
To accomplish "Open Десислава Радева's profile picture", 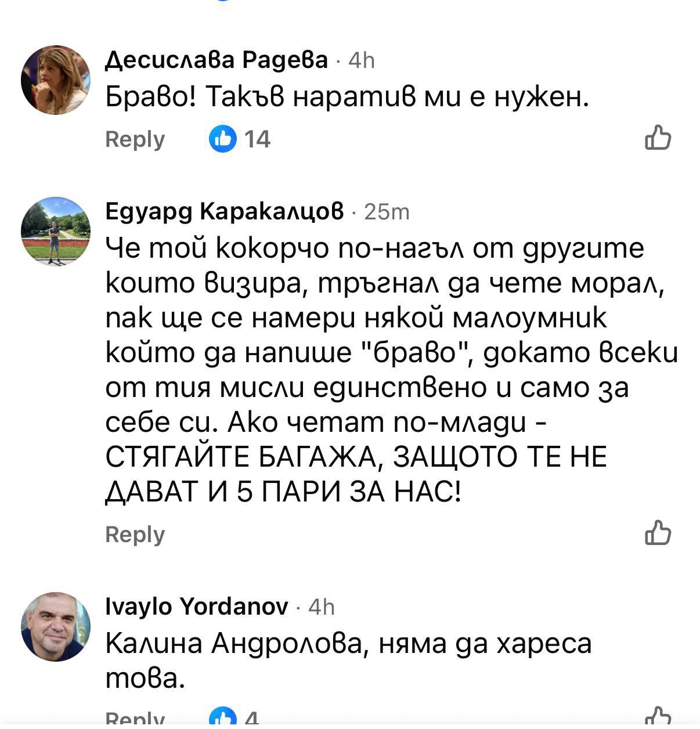I will 56,80.
